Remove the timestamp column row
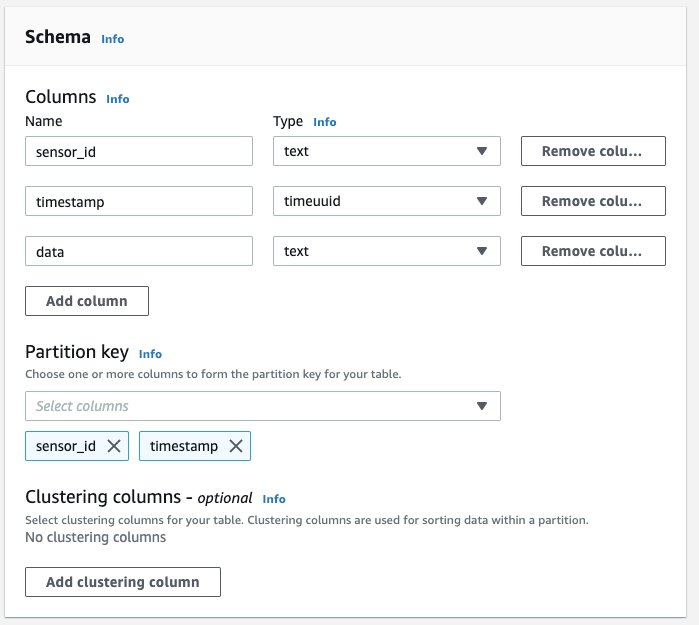Image resolution: width=699 pixels, height=625 pixels. [593, 201]
